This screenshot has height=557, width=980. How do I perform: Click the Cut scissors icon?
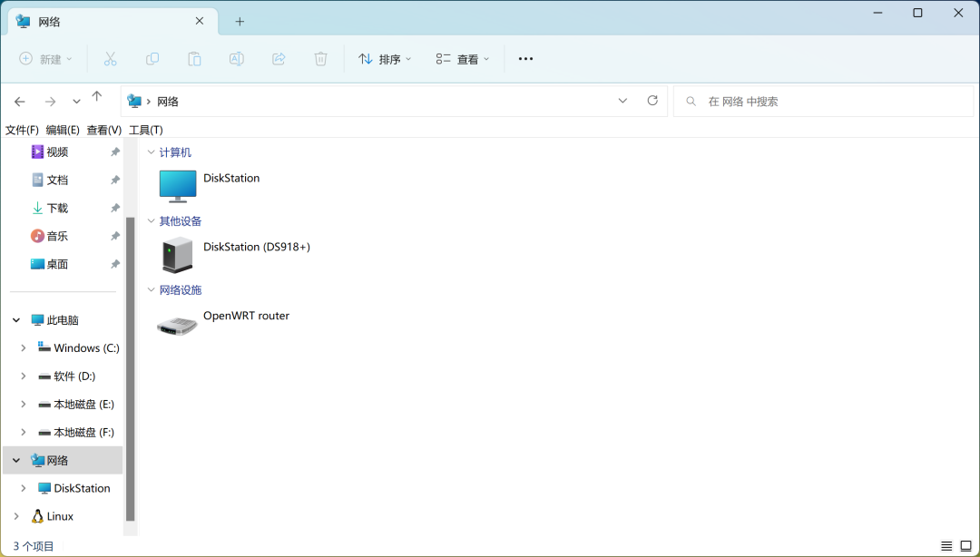coord(110,59)
